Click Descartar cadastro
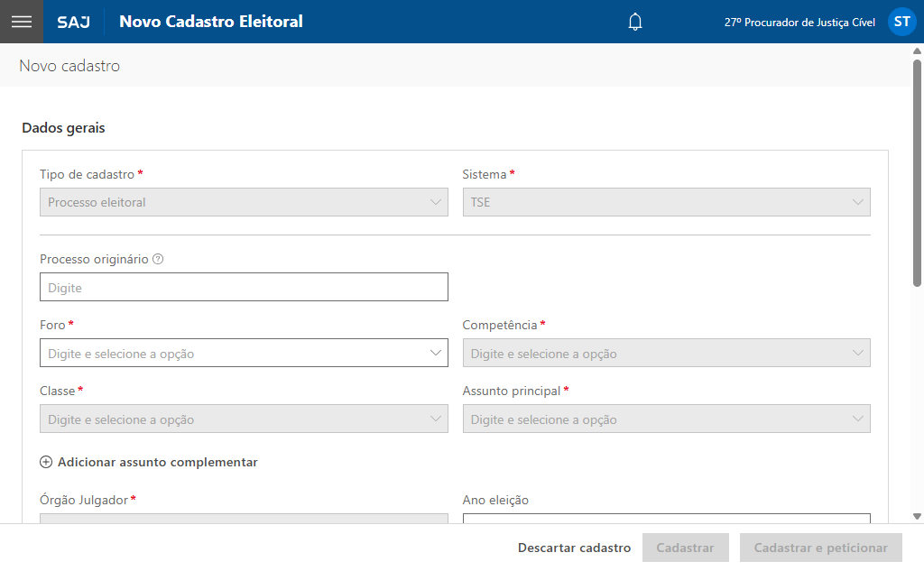This screenshot has width=924, height=571. click(x=574, y=548)
